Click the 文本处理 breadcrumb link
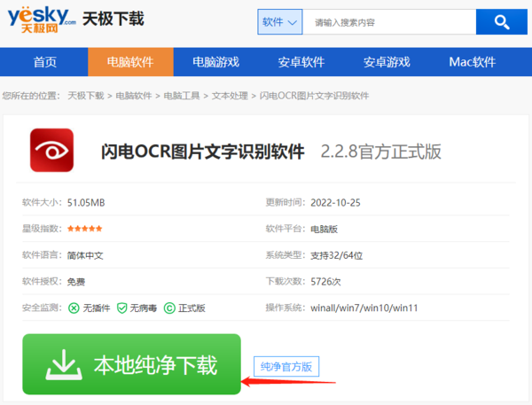The width and height of the screenshot is (532, 405). tap(229, 95)
